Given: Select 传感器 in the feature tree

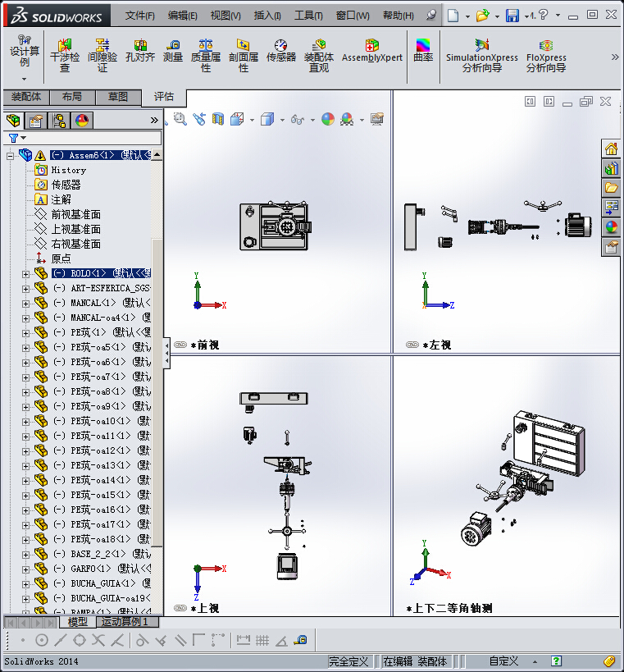Looking at the screenshot, I should 66,185.
